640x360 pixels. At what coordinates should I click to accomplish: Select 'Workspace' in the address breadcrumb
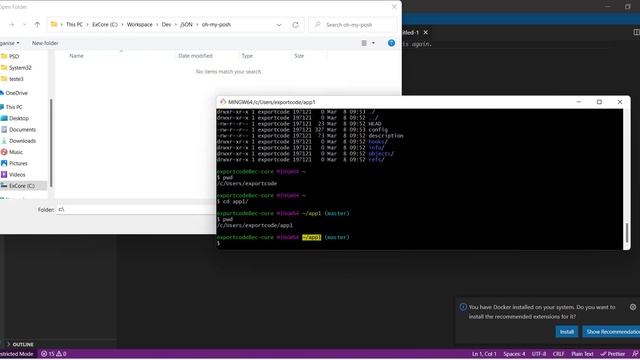tap(140, 24)
